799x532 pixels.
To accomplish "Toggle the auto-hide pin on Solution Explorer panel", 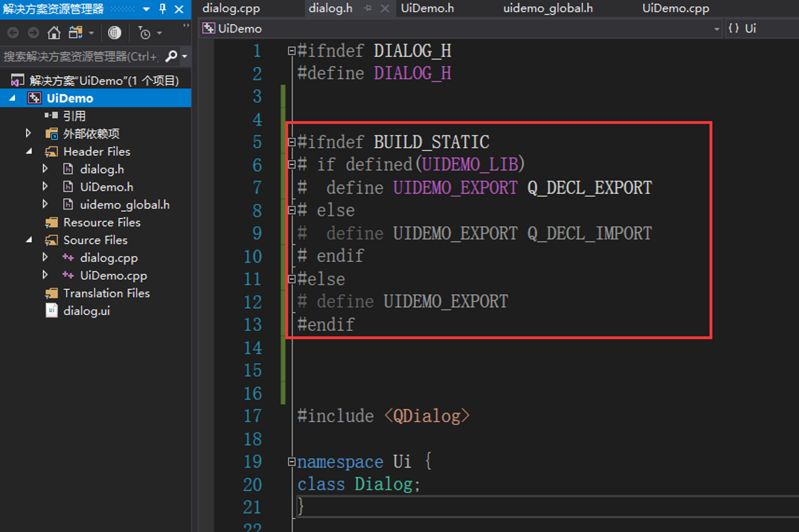I will 163,9.
